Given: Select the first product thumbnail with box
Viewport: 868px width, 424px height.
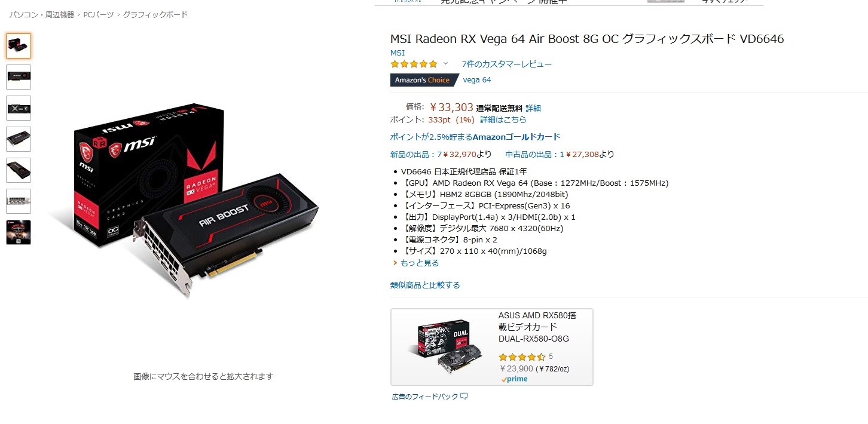Looking at the screenshot, I should 19,46.
